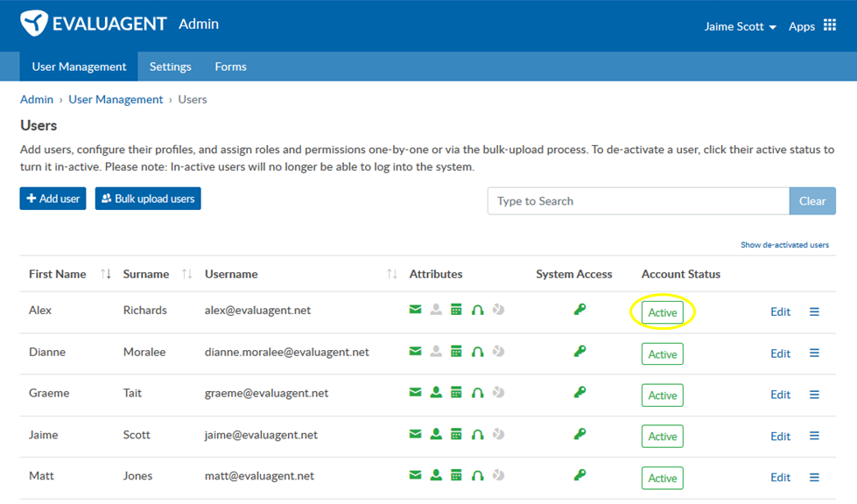Focus the Type to Search field

coord(638,201)
